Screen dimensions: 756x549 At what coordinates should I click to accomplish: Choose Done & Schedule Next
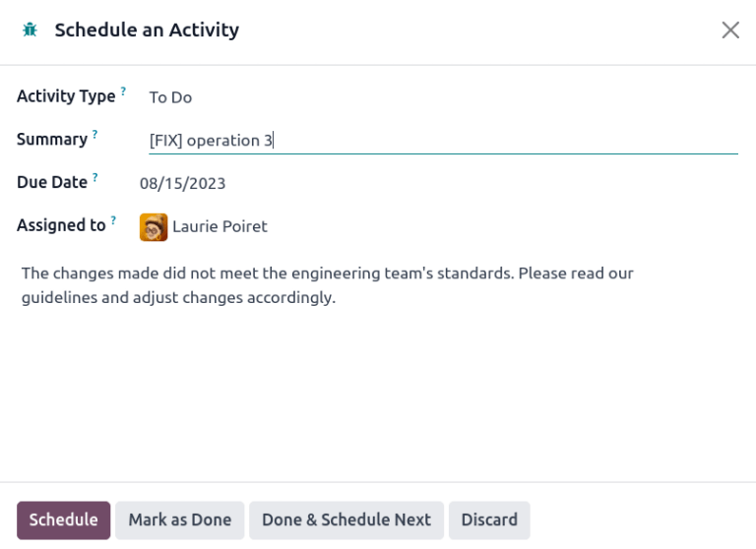click(346, 520)
